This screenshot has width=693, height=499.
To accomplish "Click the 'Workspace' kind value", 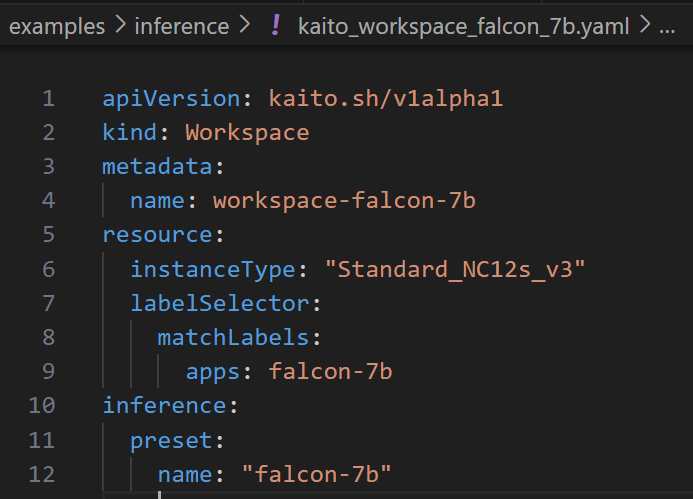I will pyautogui.click(x=247, y=133).
